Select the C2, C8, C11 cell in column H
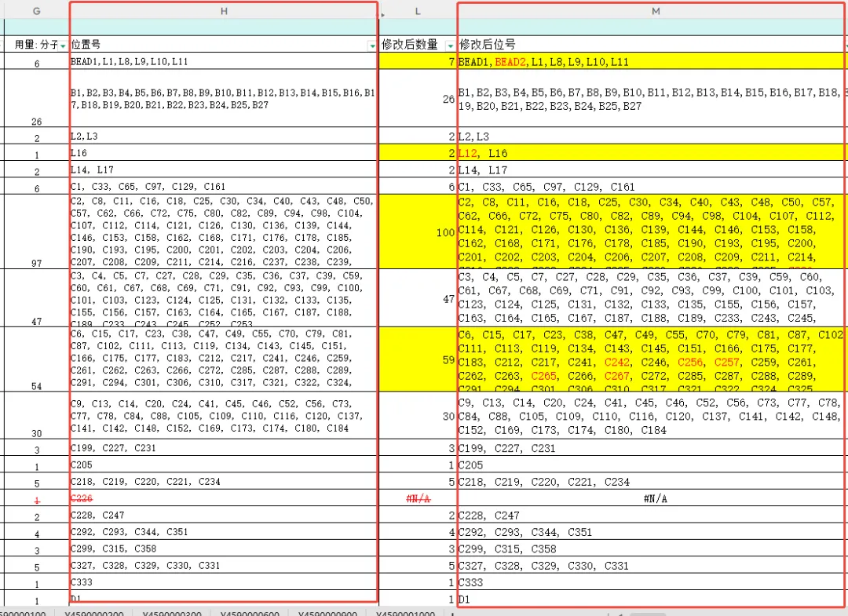The height and width of the screenshot is (616, 848). click(224, 231)
